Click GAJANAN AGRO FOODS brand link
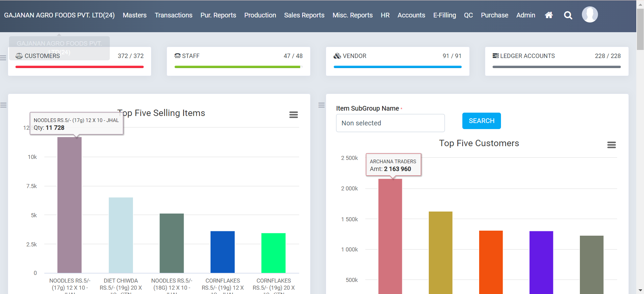The width and height of the screenshot is (644, 294). click(x=59, y=15)
